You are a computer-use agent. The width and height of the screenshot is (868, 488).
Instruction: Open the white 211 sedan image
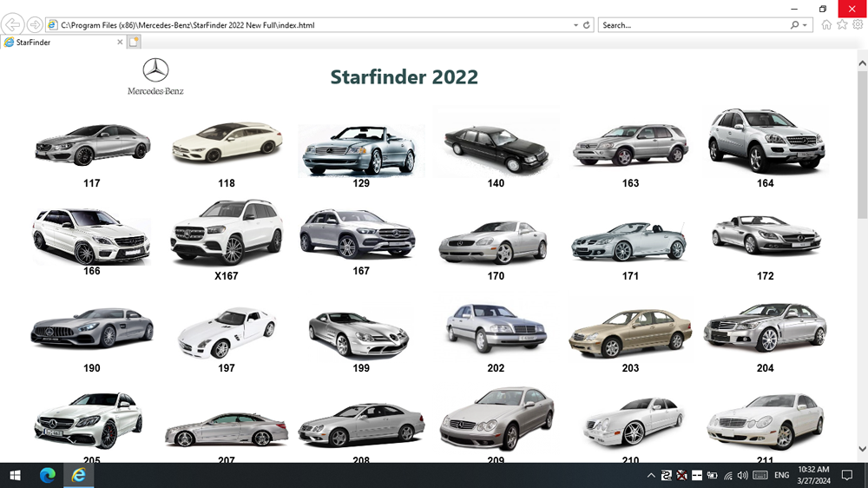766,421
